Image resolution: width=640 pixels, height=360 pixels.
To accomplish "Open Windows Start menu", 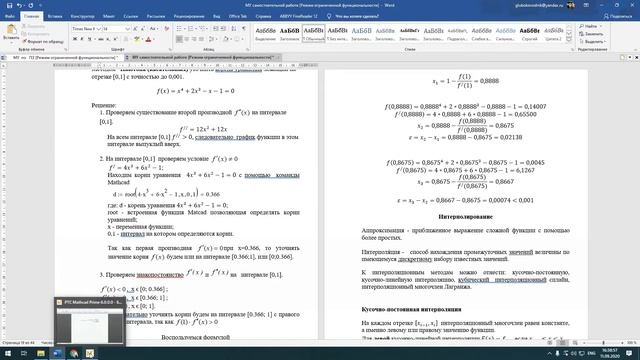I will (7, 353).
